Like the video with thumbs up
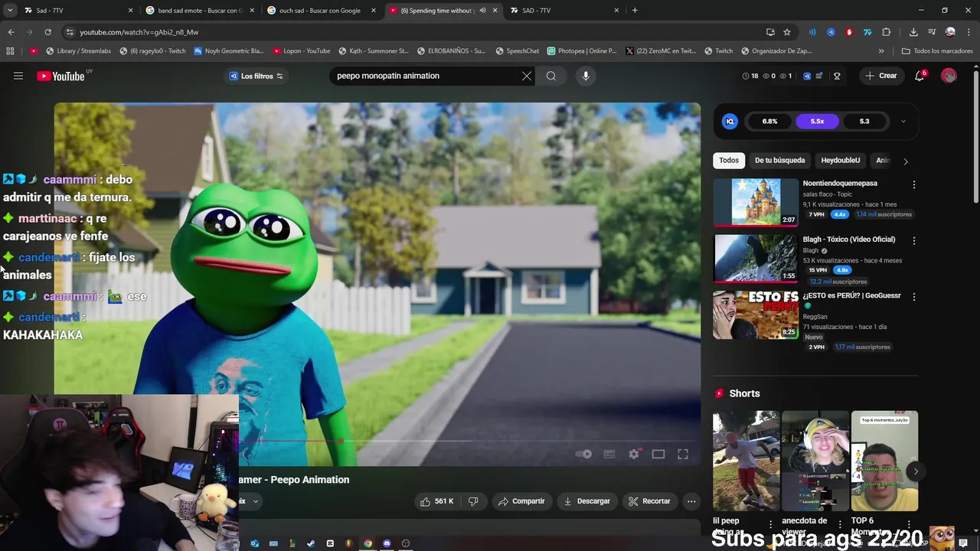 point(436,501)
